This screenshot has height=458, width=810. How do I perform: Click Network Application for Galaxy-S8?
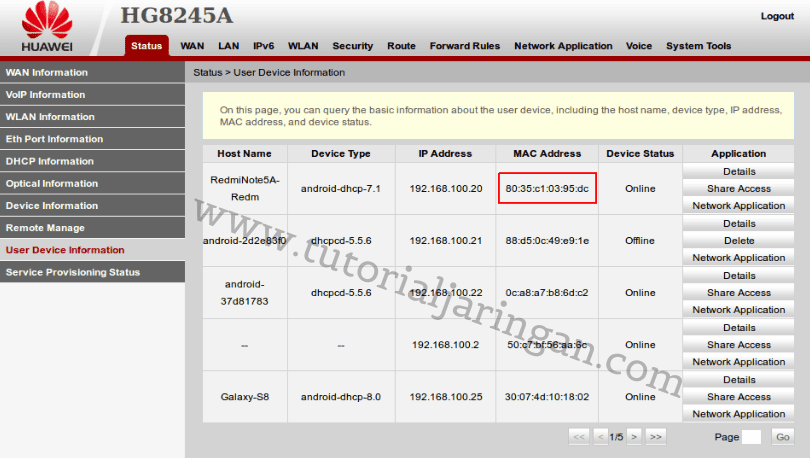point(739,414)
